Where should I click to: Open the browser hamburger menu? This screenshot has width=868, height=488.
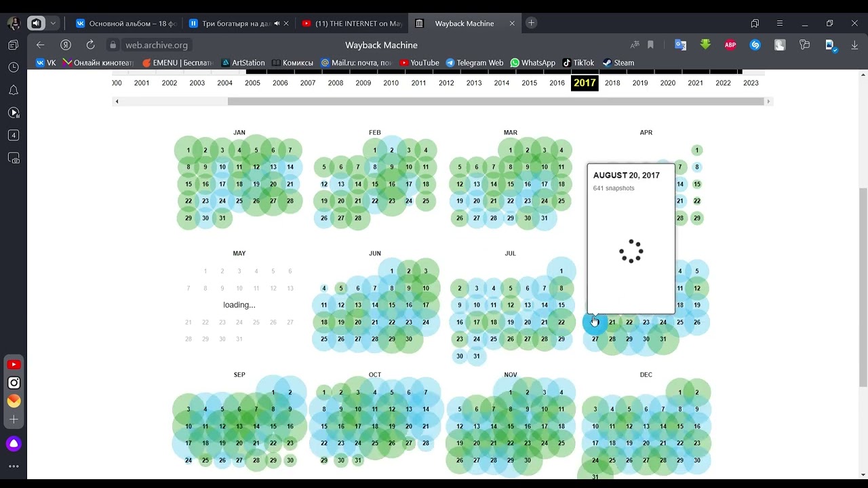780,23
